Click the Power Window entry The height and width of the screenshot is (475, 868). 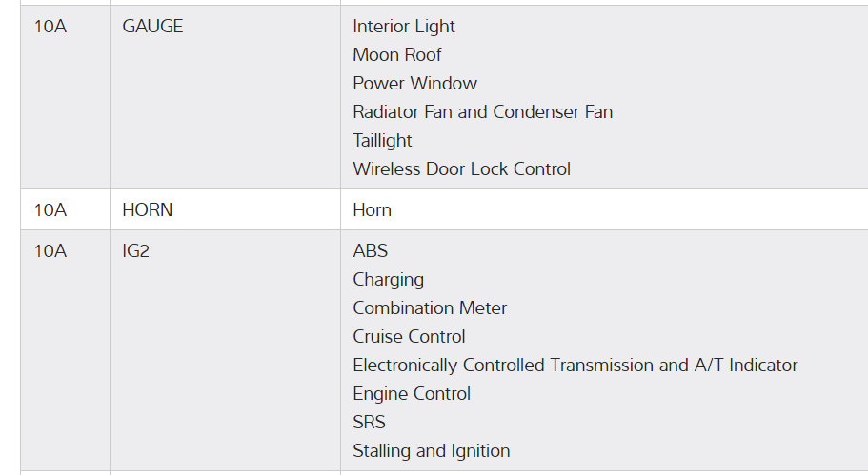click(x=414, y=84)
